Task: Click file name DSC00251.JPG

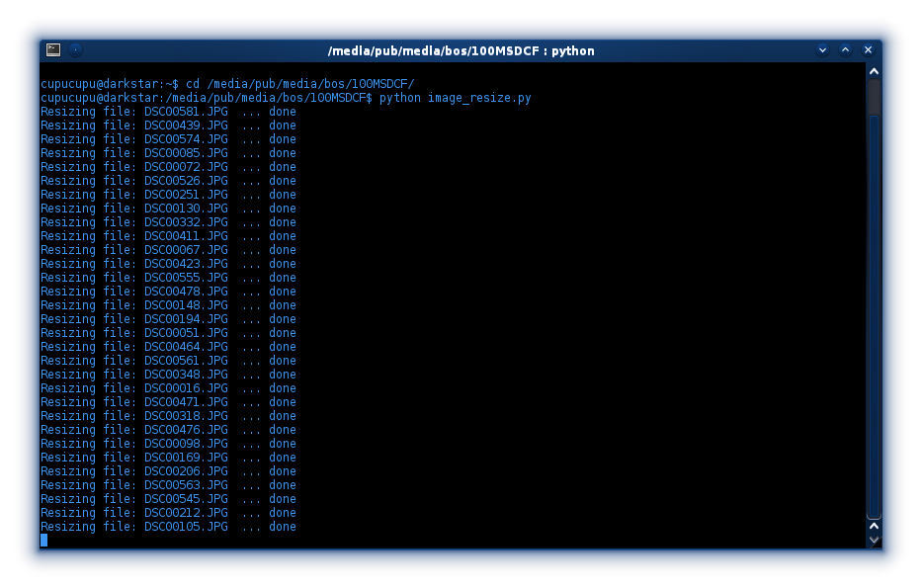Action: pyautogui.click(x=186, y=195)
